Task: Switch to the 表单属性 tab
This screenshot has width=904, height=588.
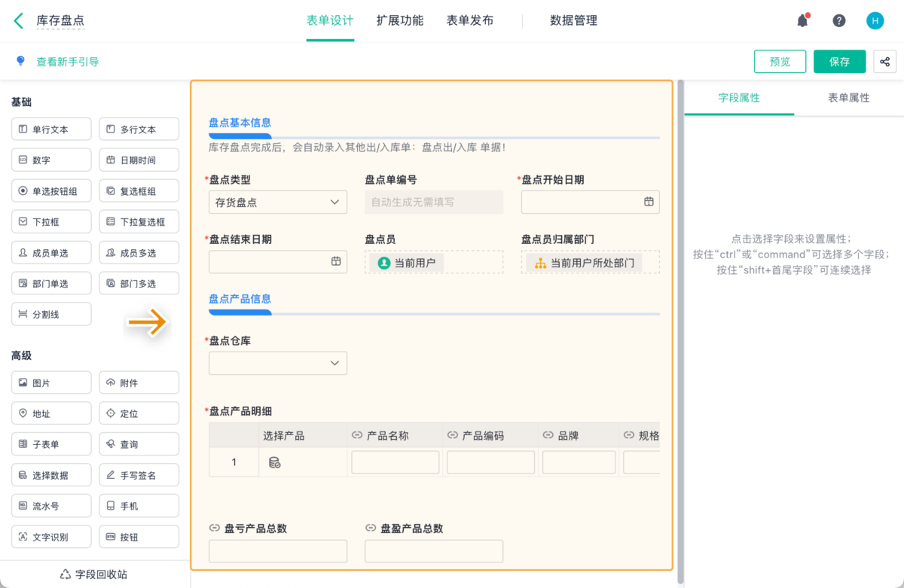Action: pos(848,98)
